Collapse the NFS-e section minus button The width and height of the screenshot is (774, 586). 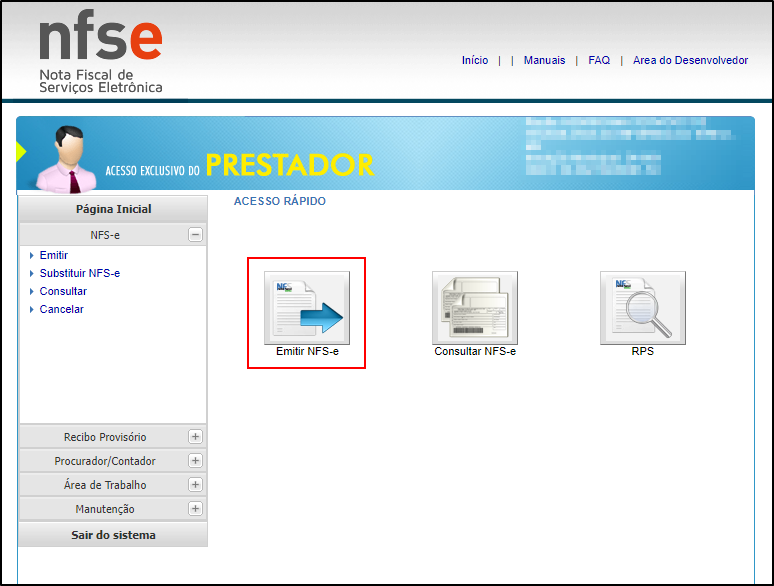(195, 235)
